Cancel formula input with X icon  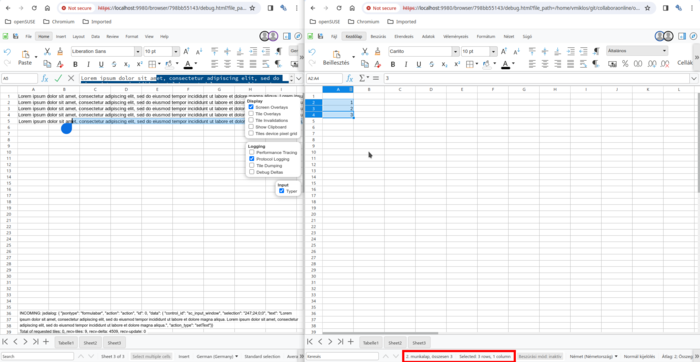tap(71, 78)
